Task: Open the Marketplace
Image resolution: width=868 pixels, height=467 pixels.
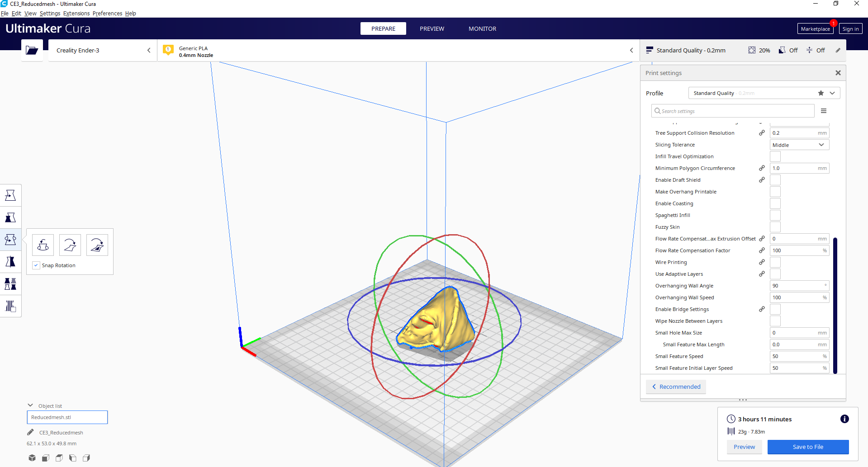Action: pos(815,29)
